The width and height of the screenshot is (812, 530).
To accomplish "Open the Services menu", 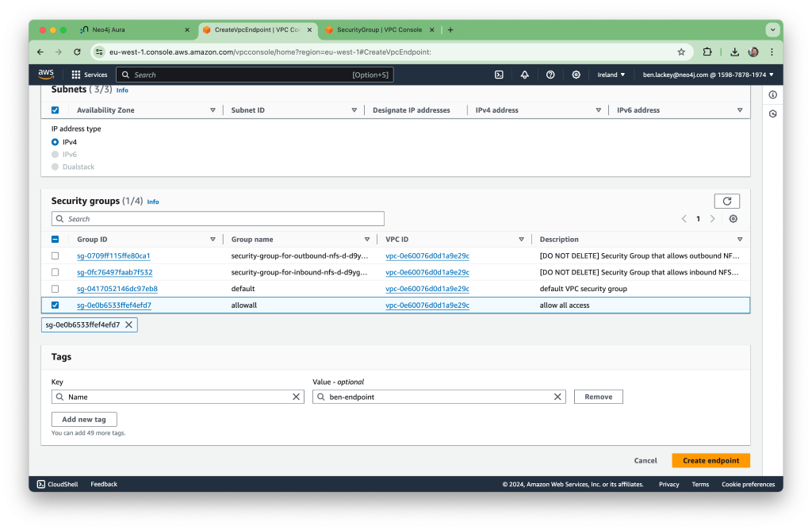I will coord(90,74).
